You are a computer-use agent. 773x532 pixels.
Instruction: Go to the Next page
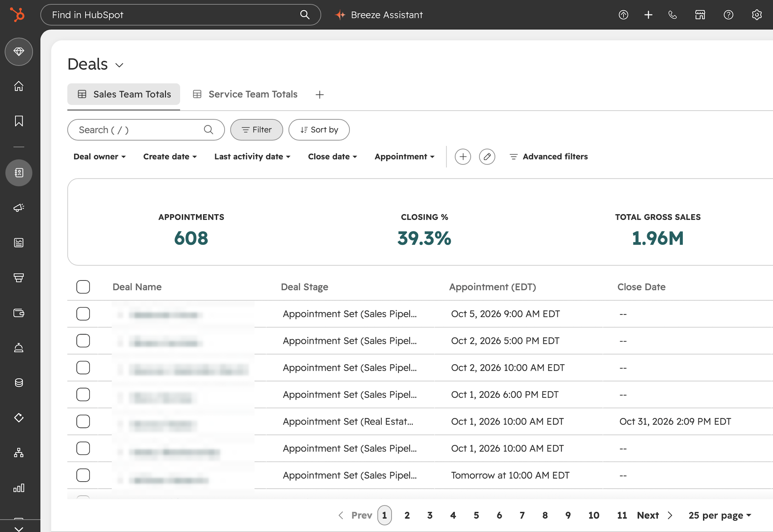pyautogui.click(x=655, y=515)
